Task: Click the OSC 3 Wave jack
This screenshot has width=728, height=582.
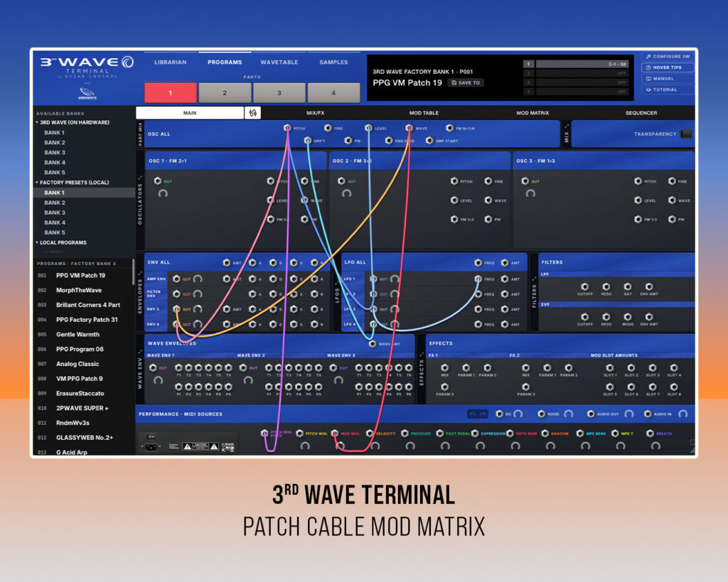Action: [672, 200]
